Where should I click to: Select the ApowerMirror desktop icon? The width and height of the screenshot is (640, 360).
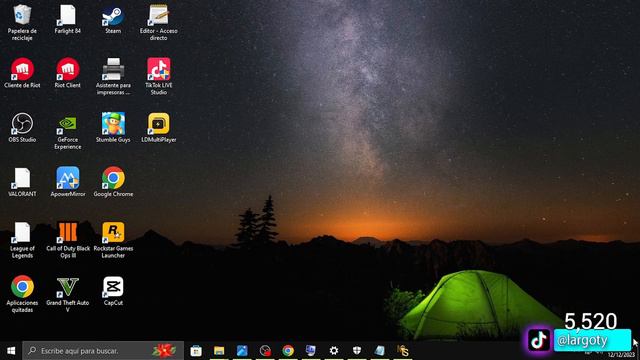(67, 182)
